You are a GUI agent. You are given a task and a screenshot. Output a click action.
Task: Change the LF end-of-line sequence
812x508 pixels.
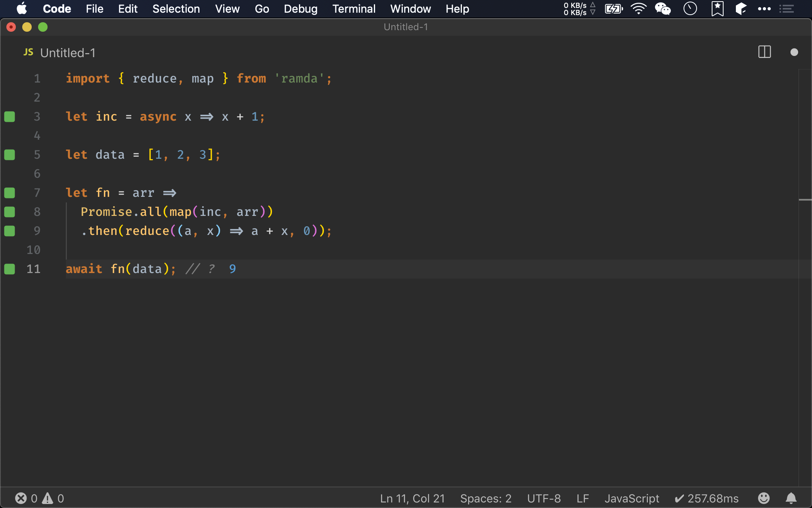click(582, 498)
